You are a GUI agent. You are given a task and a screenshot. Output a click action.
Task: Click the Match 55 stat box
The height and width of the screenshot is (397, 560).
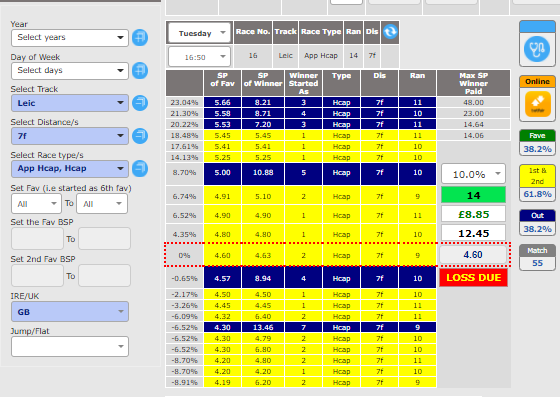click(537, 257)
